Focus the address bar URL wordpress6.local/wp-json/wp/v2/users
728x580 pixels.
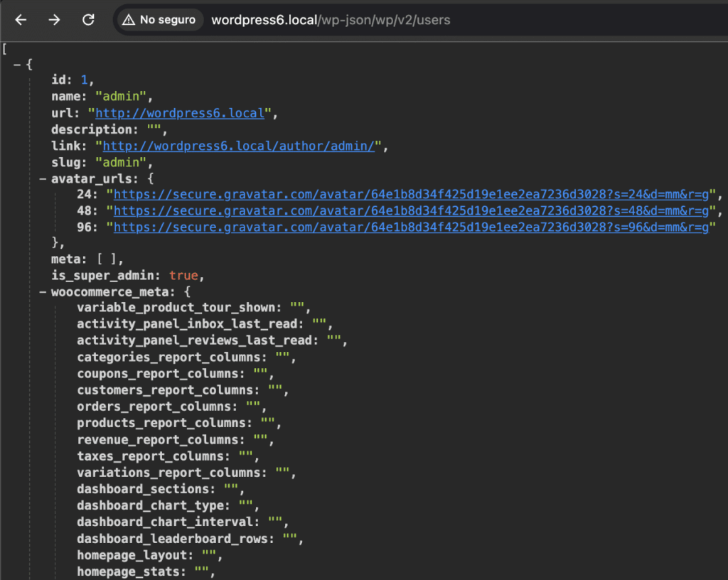tap(331, 20)
